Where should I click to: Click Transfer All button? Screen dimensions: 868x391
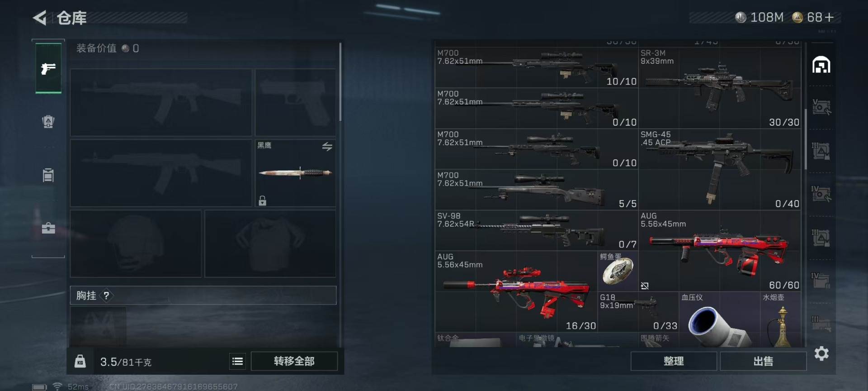point(294,361)
